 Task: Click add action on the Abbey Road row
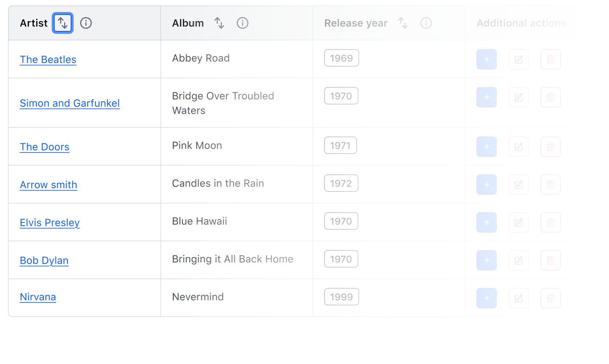click(487, 59)
